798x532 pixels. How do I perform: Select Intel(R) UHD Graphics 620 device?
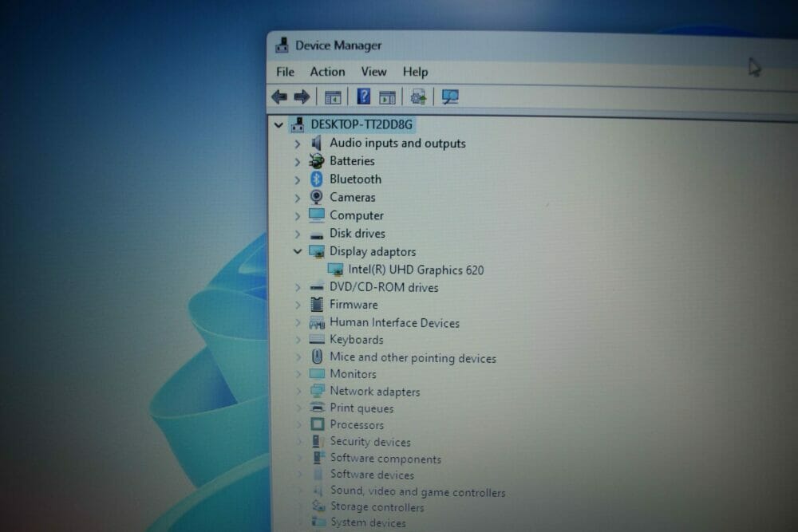point(416,270)
